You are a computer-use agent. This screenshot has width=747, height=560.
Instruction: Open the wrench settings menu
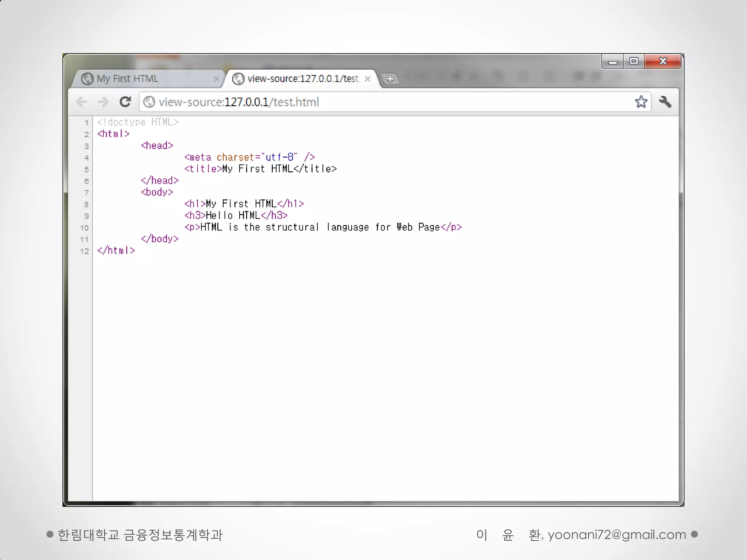pos(665,102)
